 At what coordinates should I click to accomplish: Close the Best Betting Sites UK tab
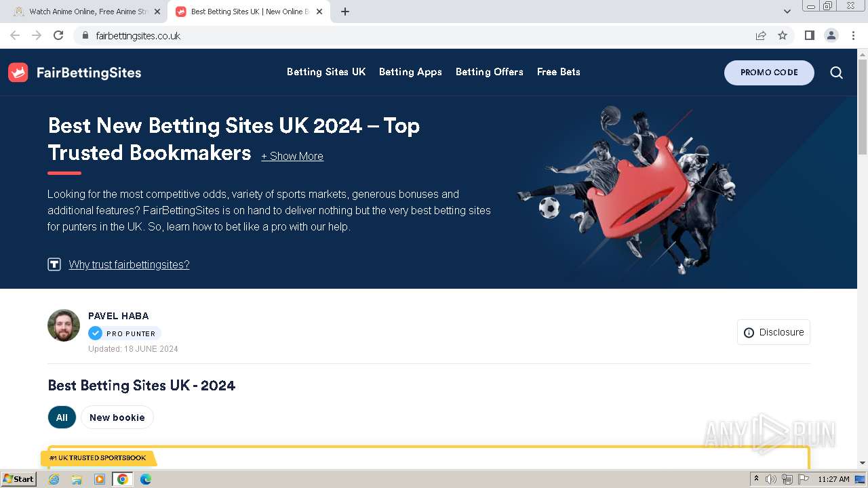coord(319,12)
